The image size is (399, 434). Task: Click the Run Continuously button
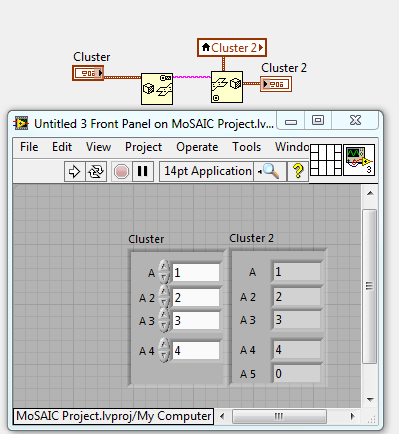(x=96, y=172)
